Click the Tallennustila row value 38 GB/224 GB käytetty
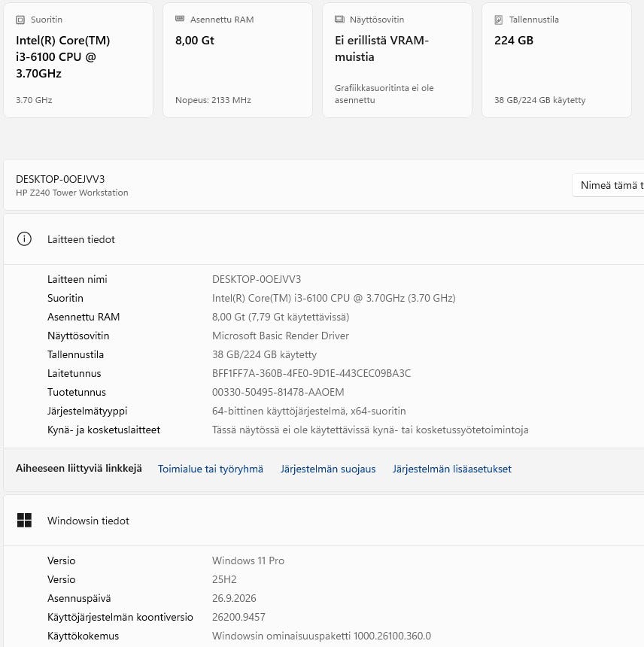Image resolution: width=644 pixels, height=647 pixels. 265,354
